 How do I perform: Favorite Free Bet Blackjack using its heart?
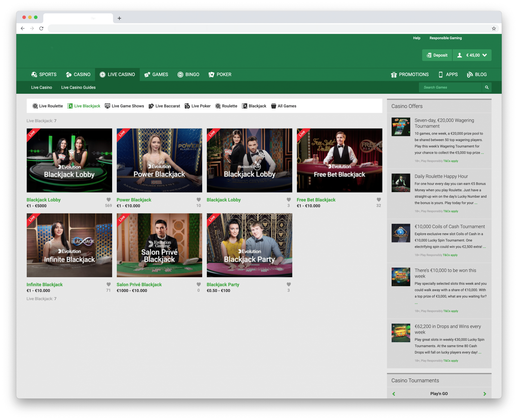pyautogui.click(x=379, y=200)
